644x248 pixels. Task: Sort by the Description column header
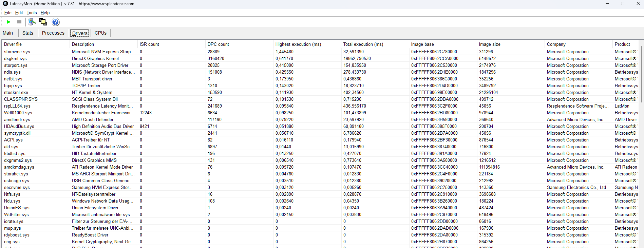(x=103, y=44)
